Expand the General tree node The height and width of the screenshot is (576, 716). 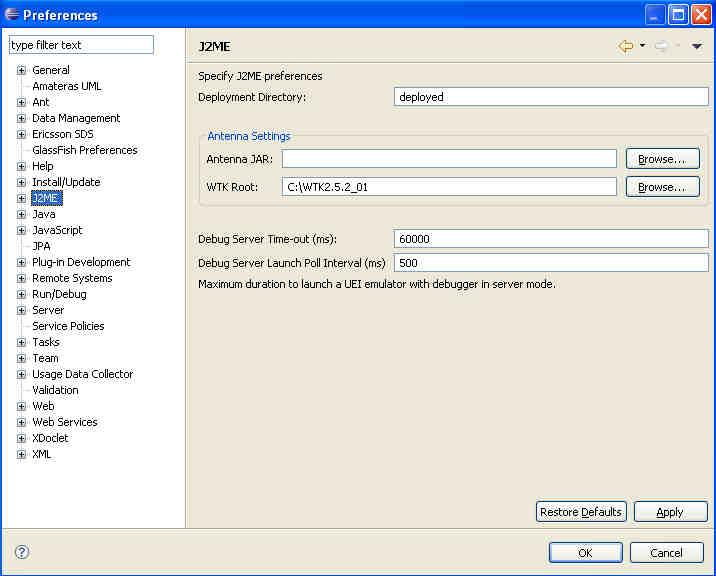point(21,70)
